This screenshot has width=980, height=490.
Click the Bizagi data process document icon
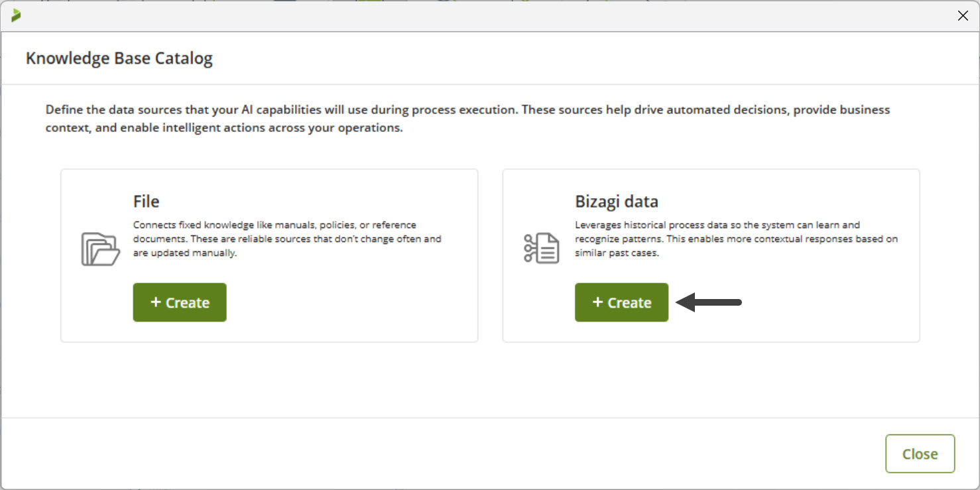[x=541, y=249]
